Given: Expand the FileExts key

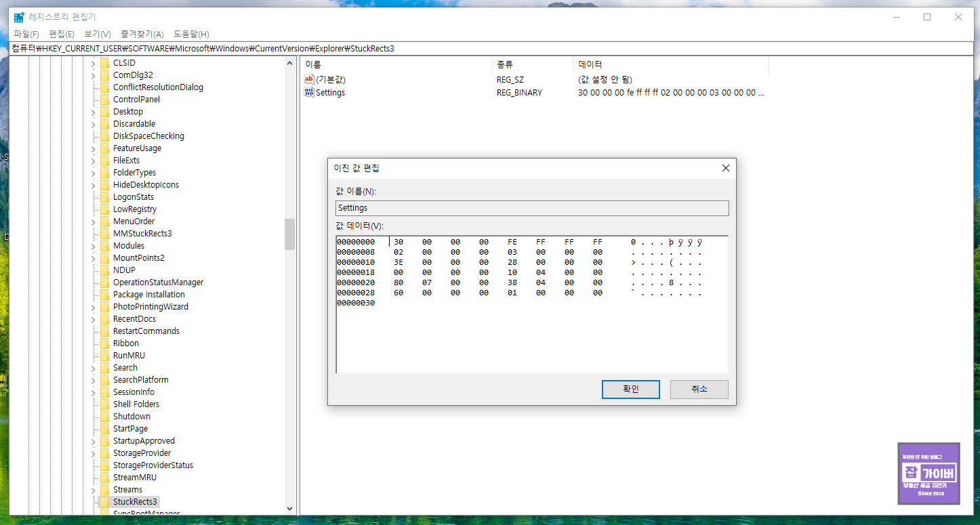Looking at the screenshot, I should (x=93, y=161).
